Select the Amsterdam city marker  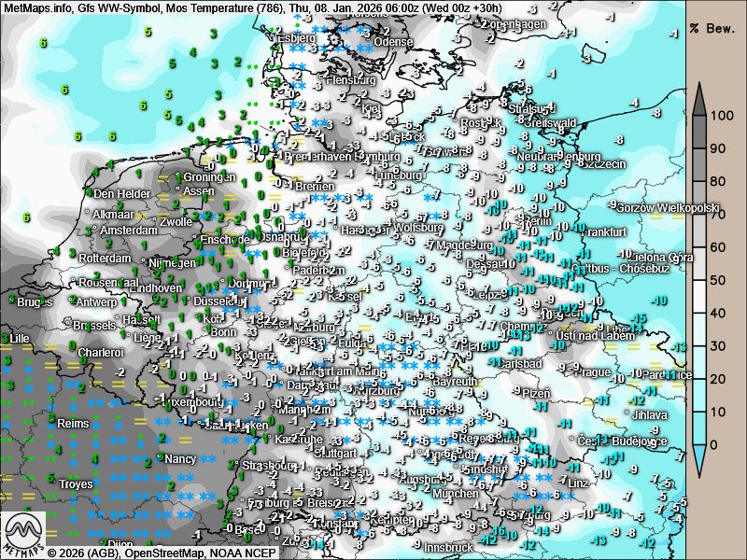(x=94, y=231)
